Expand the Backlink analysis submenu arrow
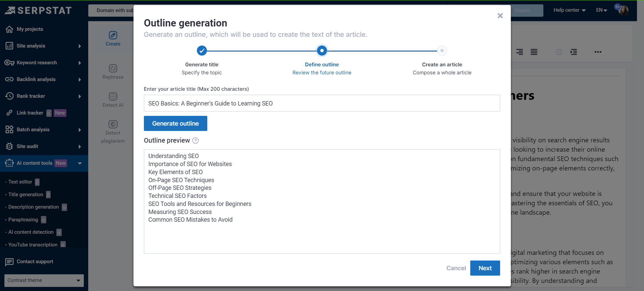 [80, 80]
